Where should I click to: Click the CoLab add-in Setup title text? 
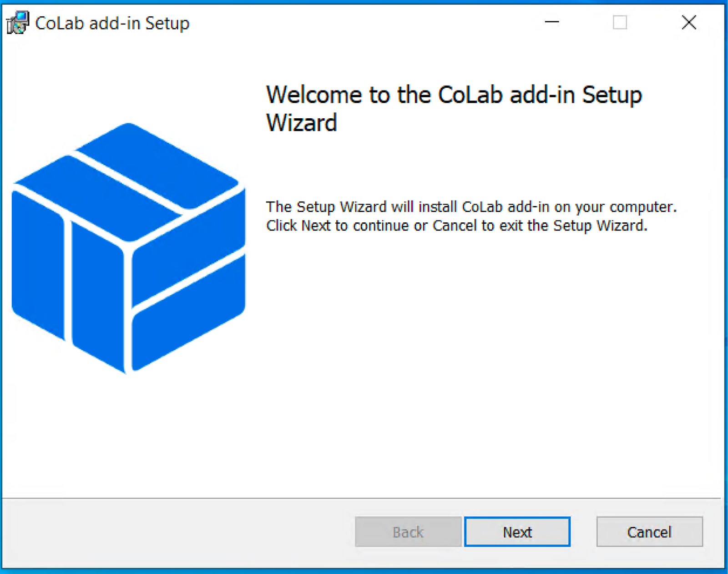(112, 23)
